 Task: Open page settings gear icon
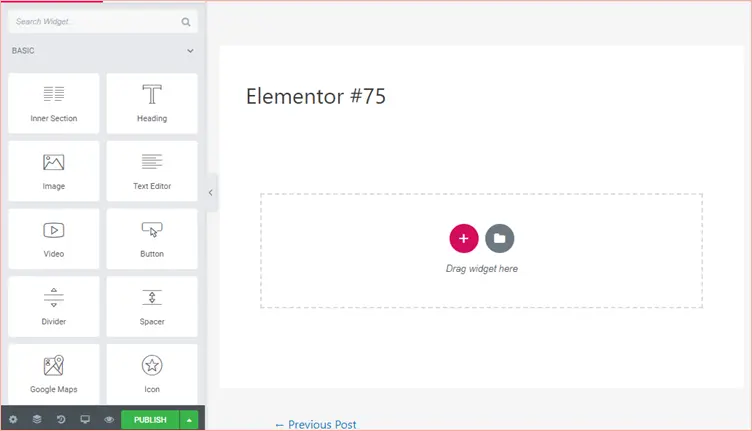pos(13,420)
